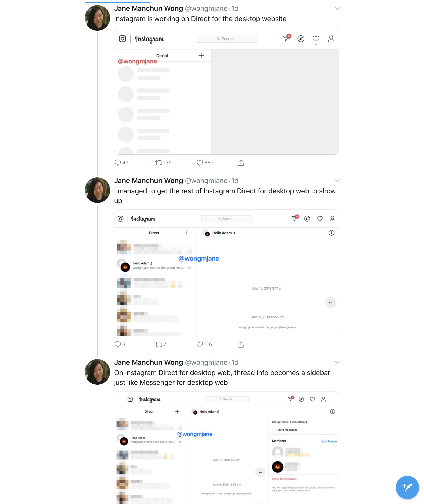Screen dimensions: 424x504
Task: Open Jane's profile avatar on third tweet
Action: (97, 372)
